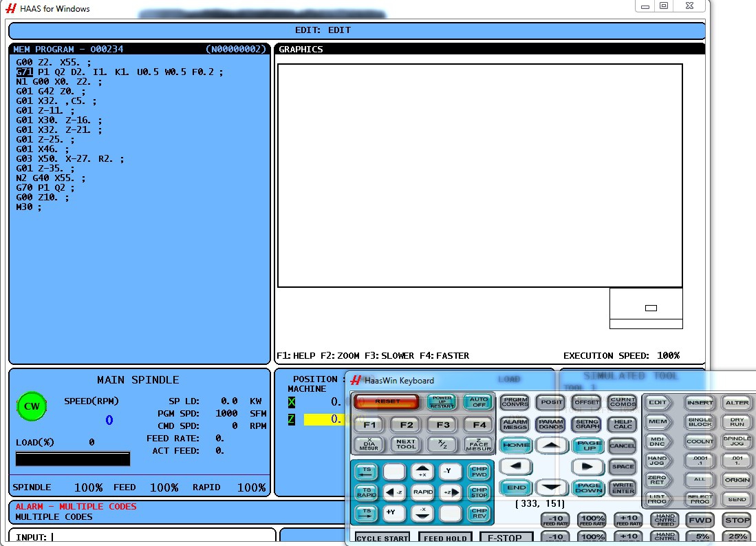
Task: Click the F3 function key
Action: pos(442,424)
